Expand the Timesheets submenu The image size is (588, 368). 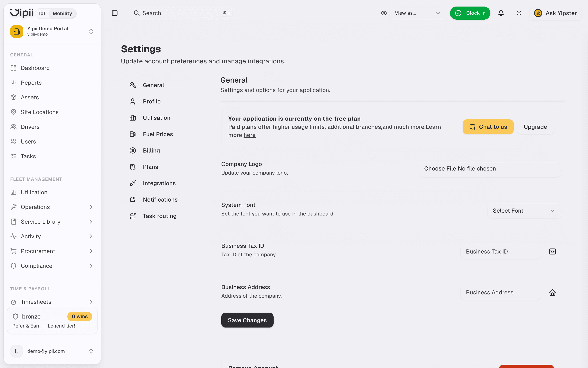coord(91,302)
